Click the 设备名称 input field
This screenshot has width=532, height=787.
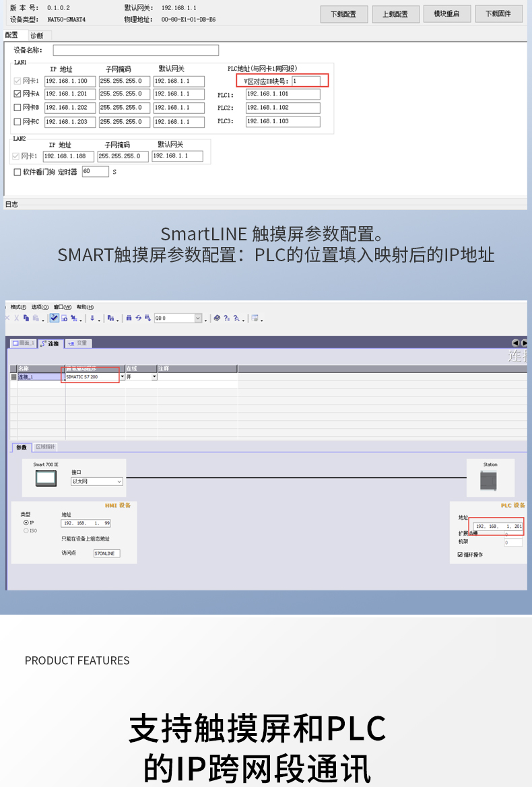coord(136,50)
